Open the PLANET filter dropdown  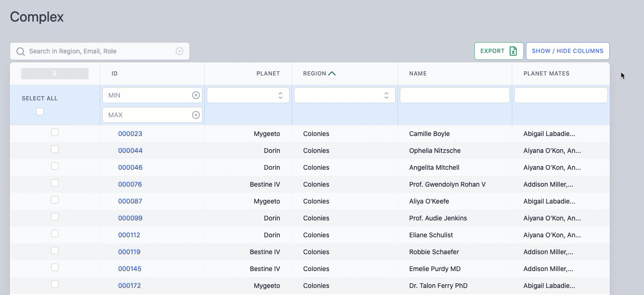(x=248, y=95)
